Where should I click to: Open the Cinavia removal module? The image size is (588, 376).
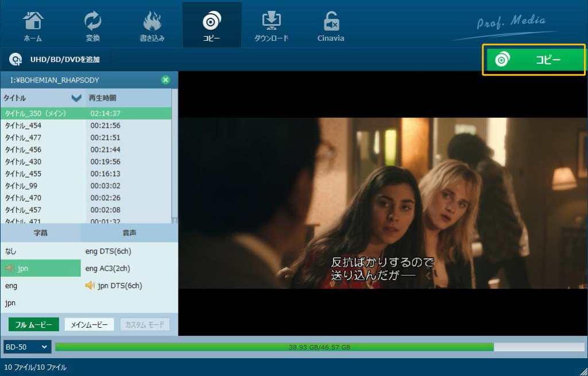tap(330, 24)
